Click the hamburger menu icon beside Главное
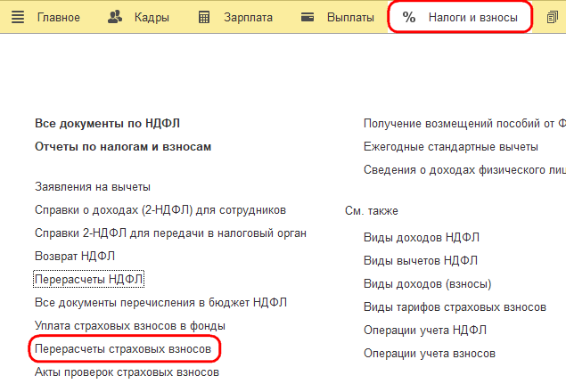The image size is (566, 392). [x=18, y=17]
